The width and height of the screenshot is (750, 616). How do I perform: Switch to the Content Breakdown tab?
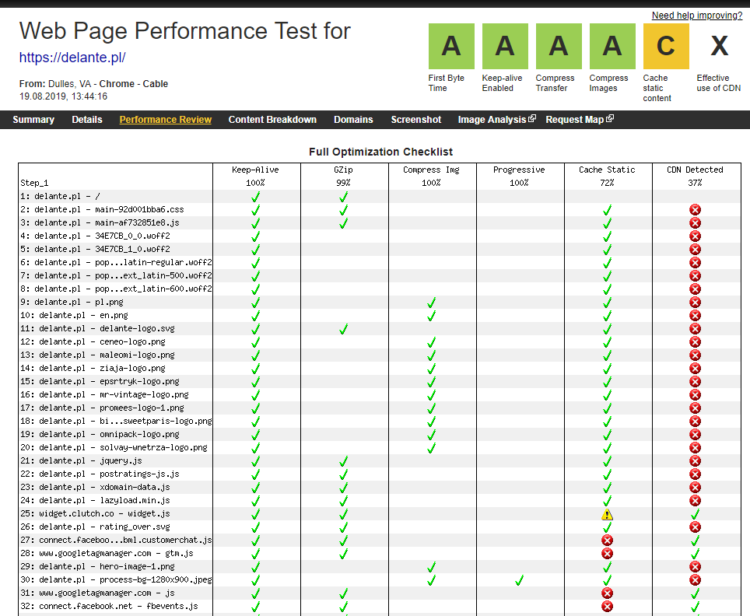[x=272, y=120]
